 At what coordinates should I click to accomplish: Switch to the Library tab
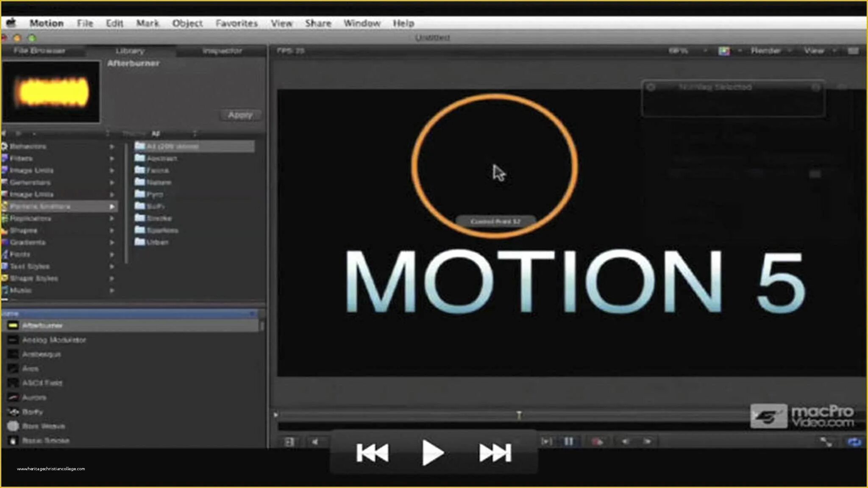pyautogui.click(x=130, y=51)
